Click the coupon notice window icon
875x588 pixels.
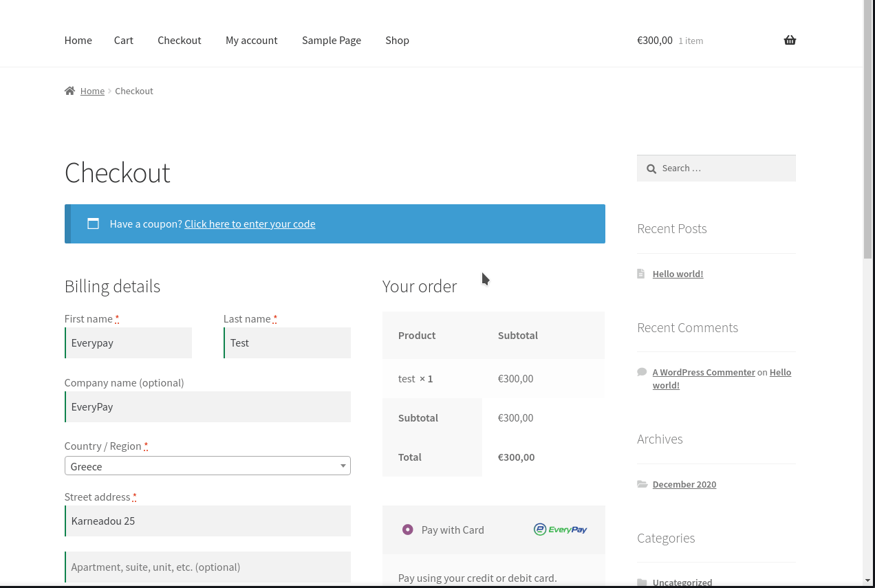pos(93,224)
